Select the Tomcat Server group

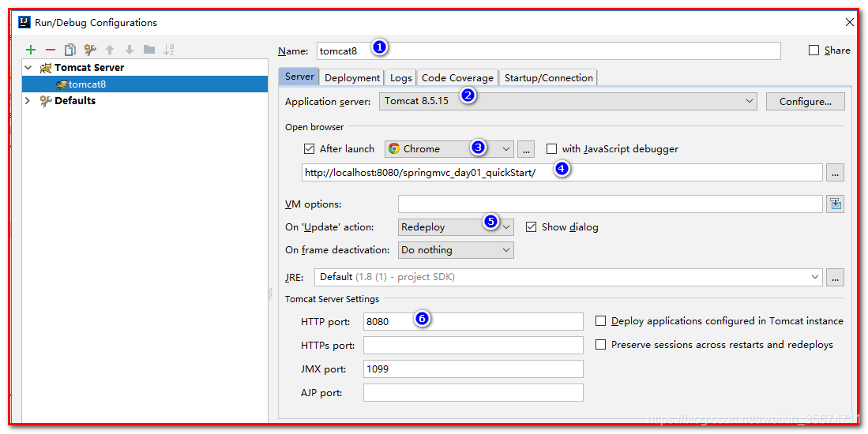89,67
